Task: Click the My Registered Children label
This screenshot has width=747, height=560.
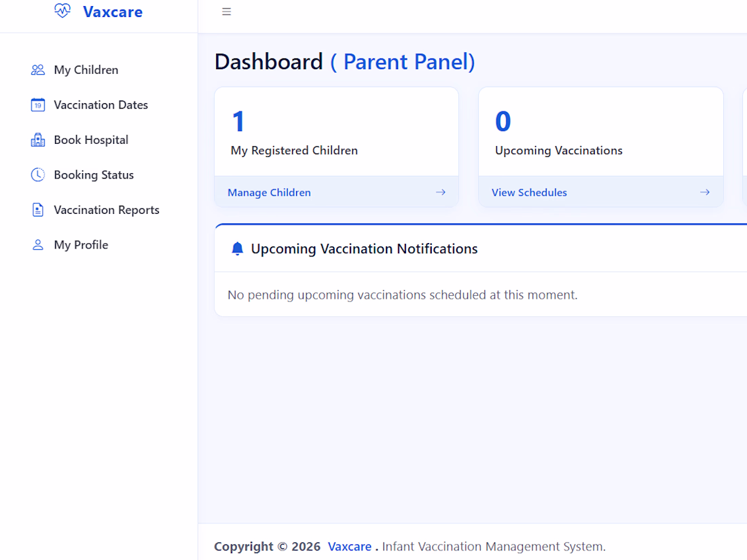Action: 295,151
